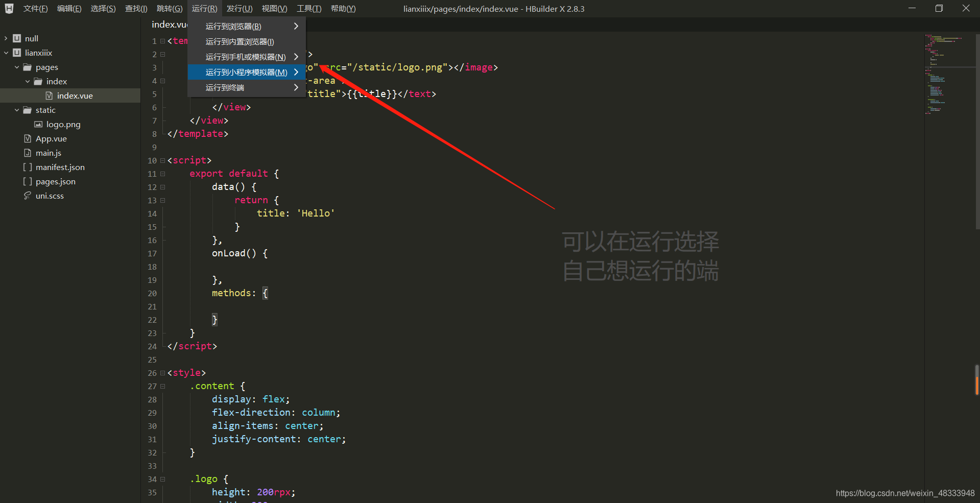Open submenu arrow for 运行到小程序模拟器
980x503 pixels.
click(296, 72)
